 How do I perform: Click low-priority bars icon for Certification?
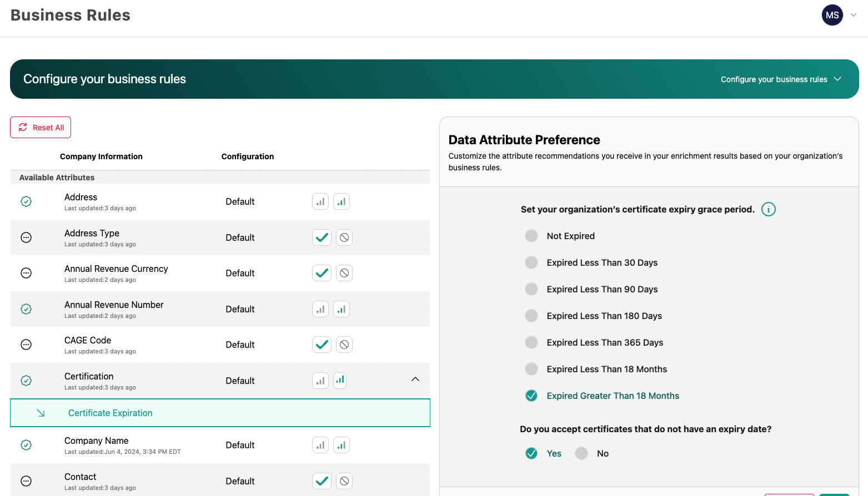coord(320,381)
